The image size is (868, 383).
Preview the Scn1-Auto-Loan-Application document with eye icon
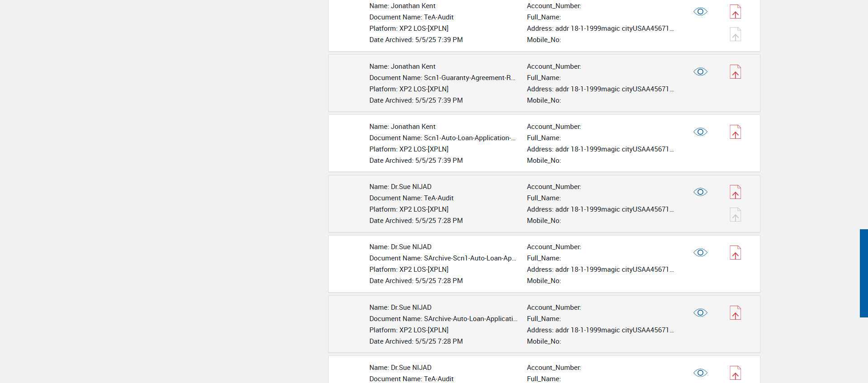pos(700,132)
